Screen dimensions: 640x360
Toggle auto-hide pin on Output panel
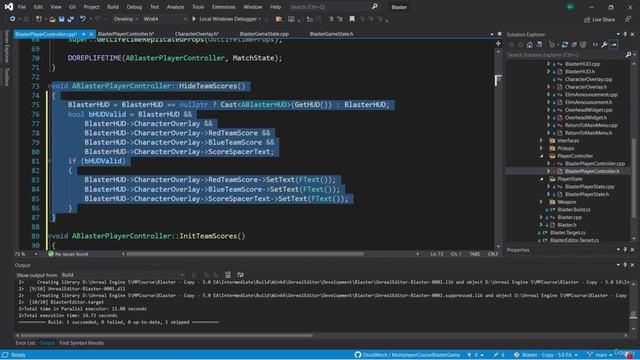pos(625,265)
